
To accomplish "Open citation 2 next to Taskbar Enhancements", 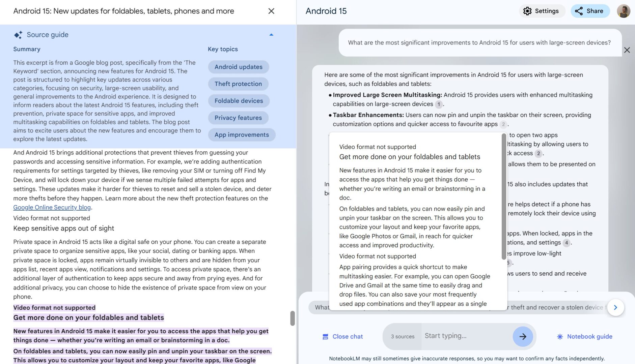I will [x=503, y=124].
